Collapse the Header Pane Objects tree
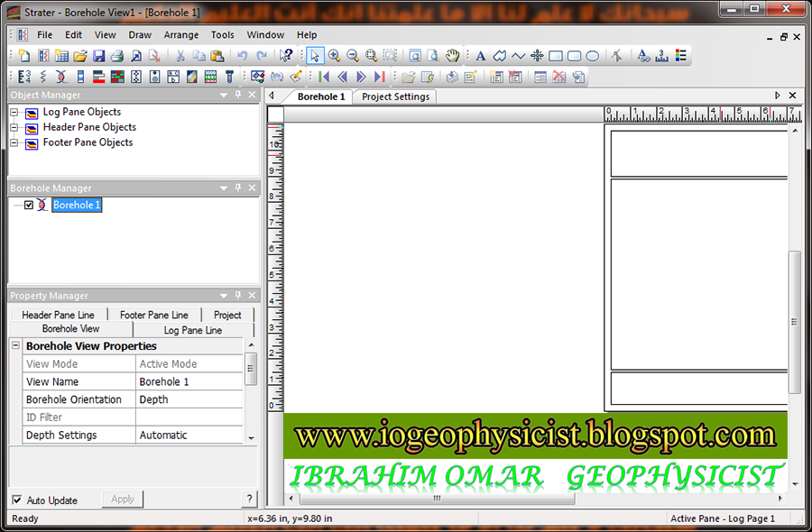 tap(13, 126)
